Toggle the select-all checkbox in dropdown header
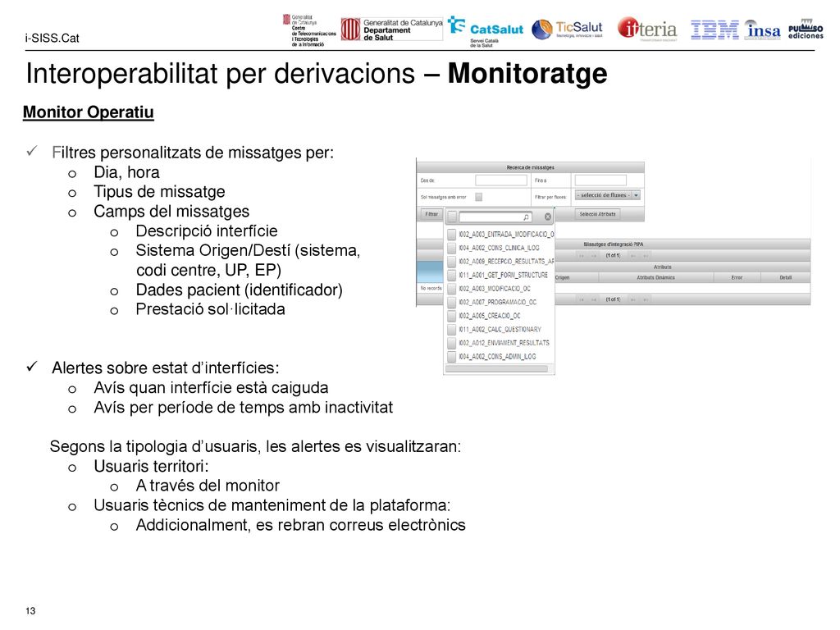Image resolution: width=840 pixels, height=630 pixels. pyautogui.click(x=452, y=217)
